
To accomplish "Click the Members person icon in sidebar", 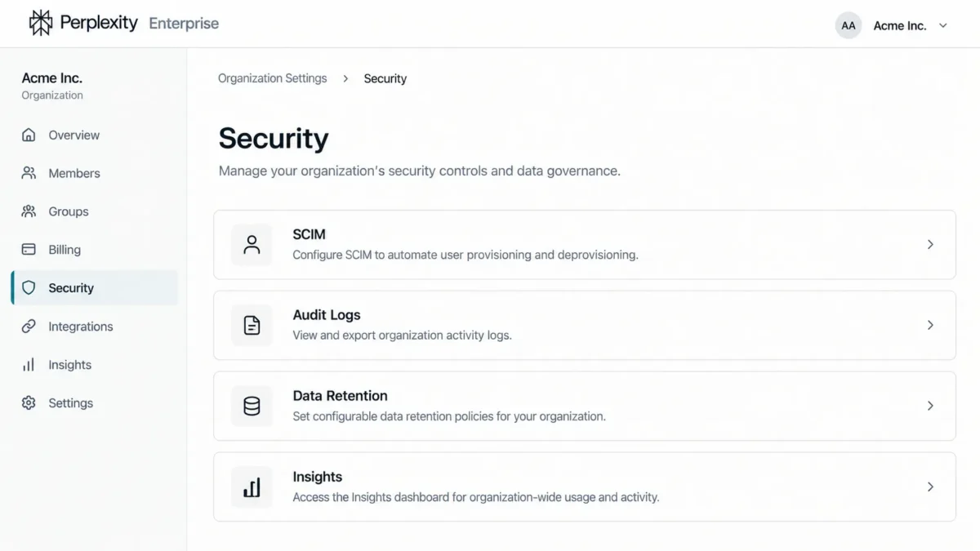I will point(29,173).
